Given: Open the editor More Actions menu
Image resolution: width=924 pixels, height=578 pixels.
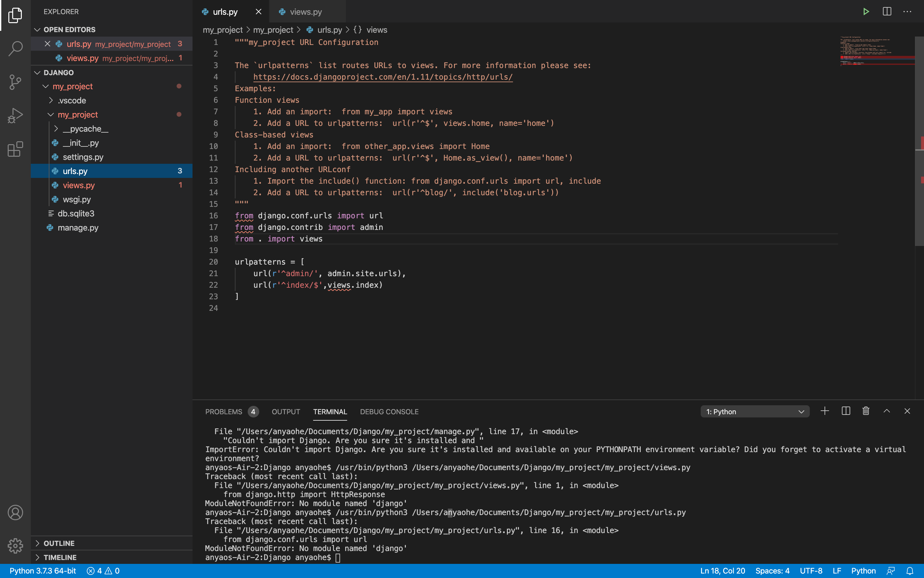Looking at the screenshot, I should [x=907, y=12].
